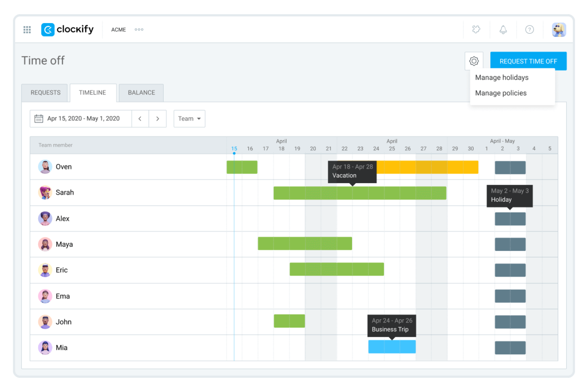
Task: Open the ACME workspace options ellipsis
Action: [139, 29]
